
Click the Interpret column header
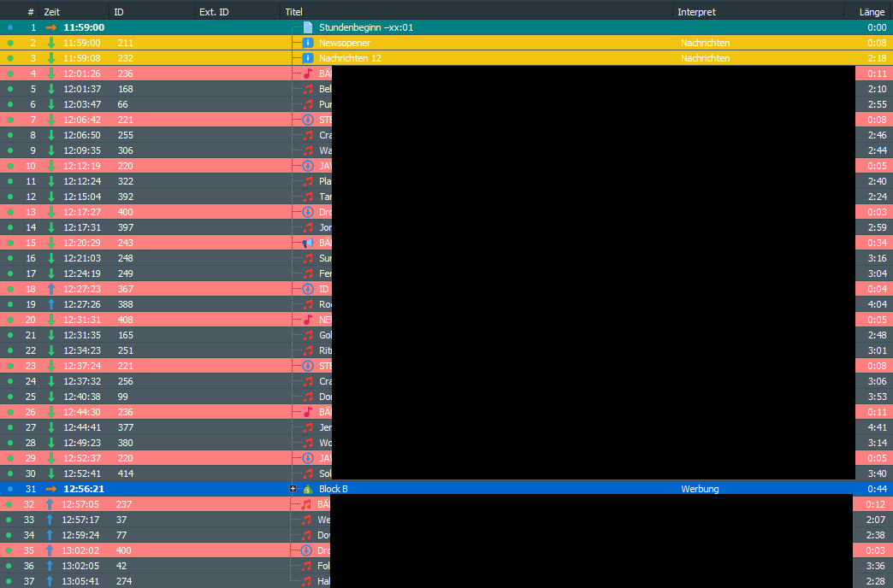[696, 12]
